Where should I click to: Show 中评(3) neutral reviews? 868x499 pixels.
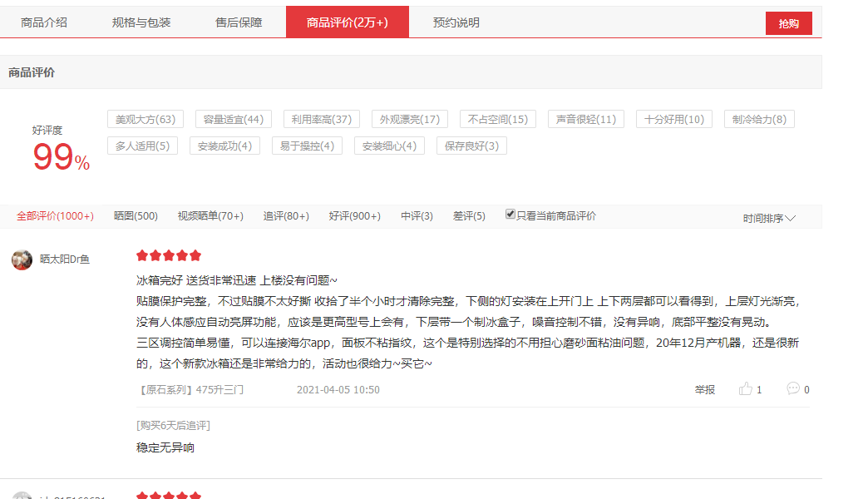click(417, 216)
